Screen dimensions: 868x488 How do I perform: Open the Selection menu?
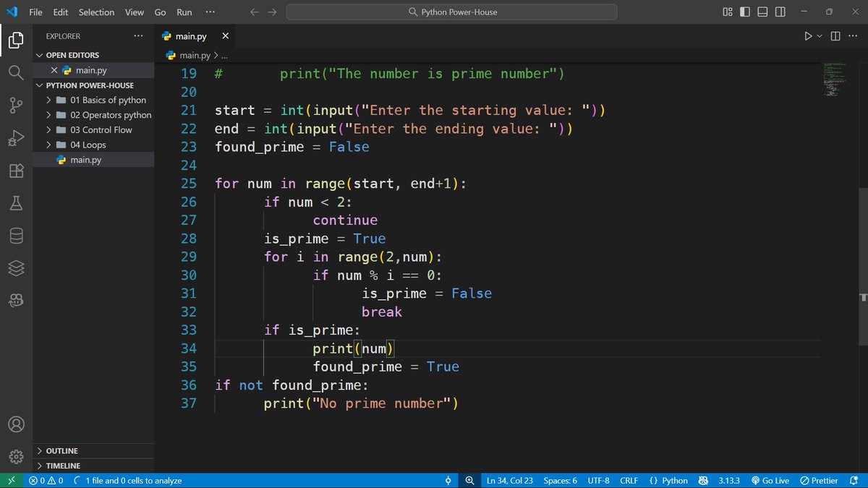click(96, 12)
